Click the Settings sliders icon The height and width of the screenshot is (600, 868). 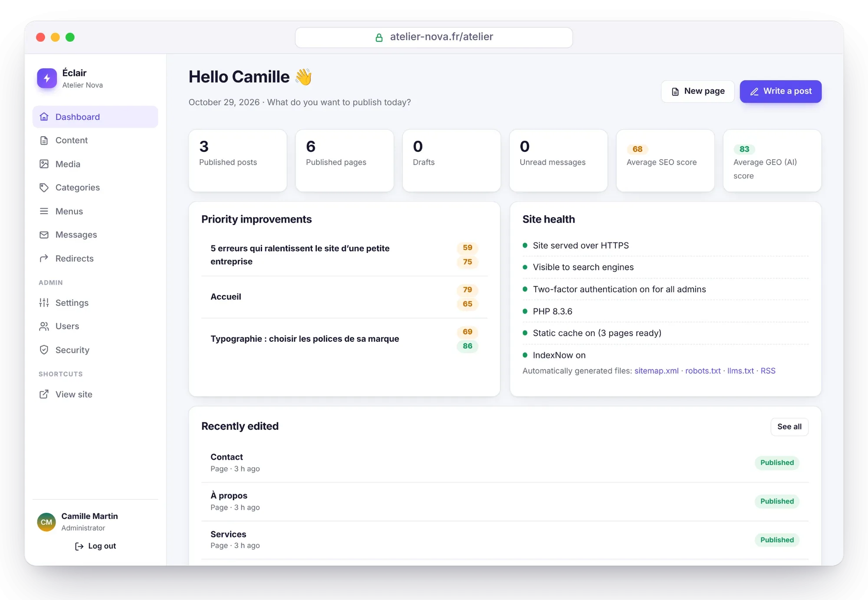pos(44,303)
